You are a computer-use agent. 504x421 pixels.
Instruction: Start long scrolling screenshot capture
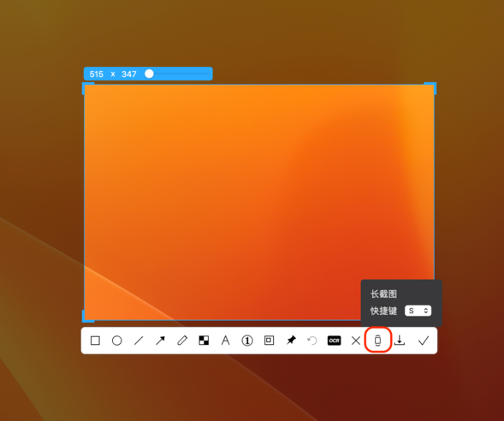click(377, 341)
